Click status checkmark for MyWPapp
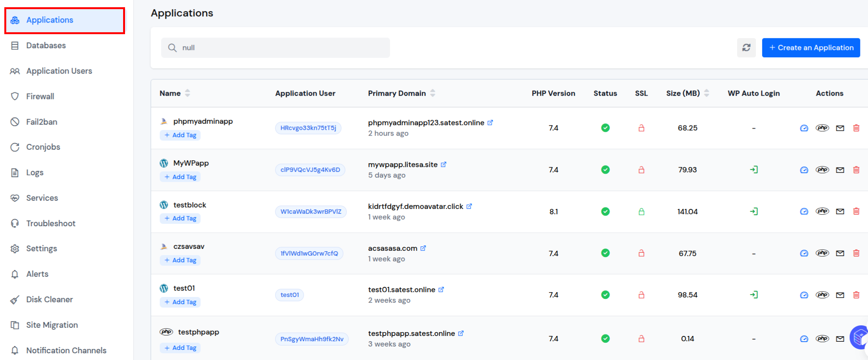 click(x=605, y=169)
